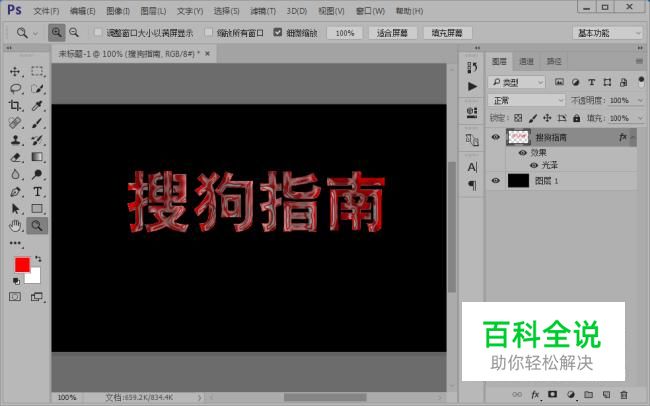
Task: Open the 滤镜(T) menu
Action: pyautogui.click(x=263, y=11)
